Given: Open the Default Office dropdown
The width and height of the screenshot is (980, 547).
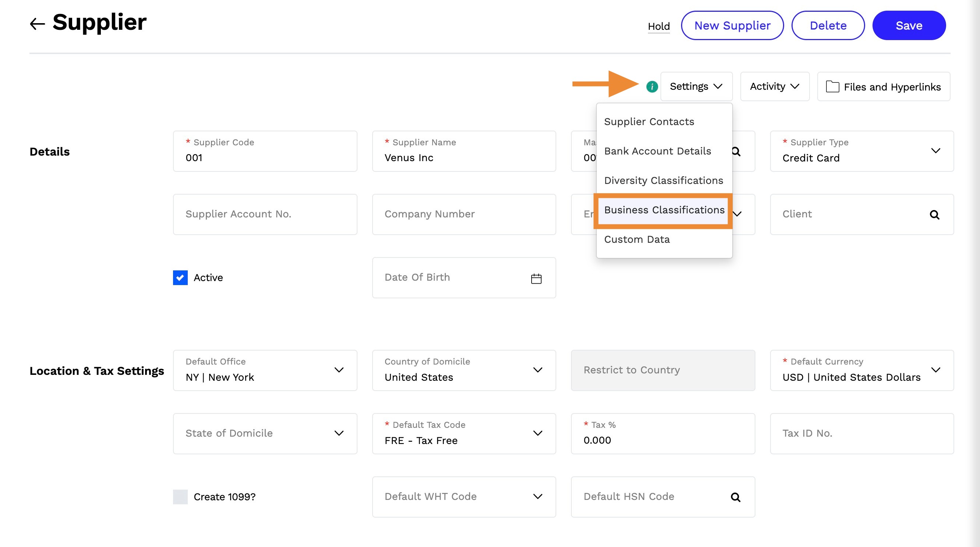Looking at the screenshot, I should (x=265, y=370).
